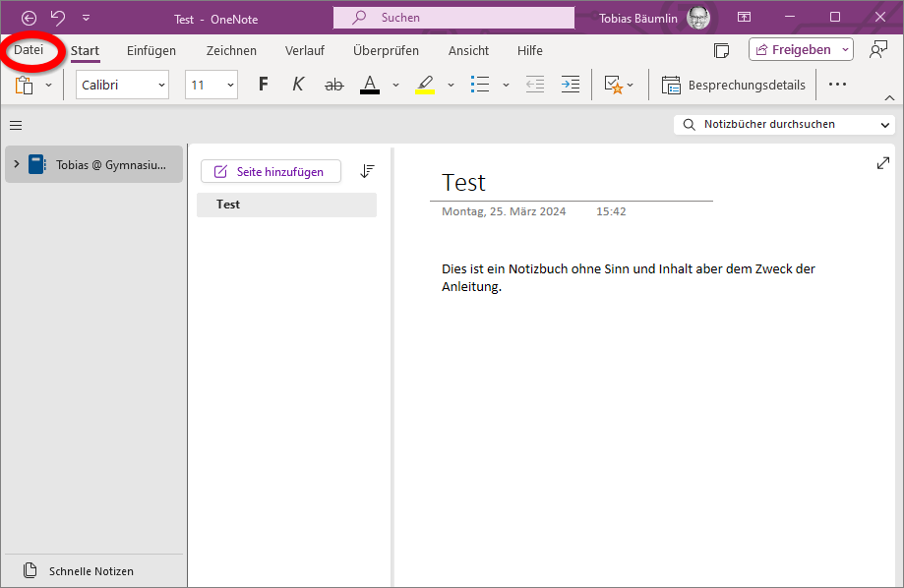Click date Montag, 25. März 2024
The width and height of the screenshot is (904, 588).
pyautogui.click(x=504, y=211)
